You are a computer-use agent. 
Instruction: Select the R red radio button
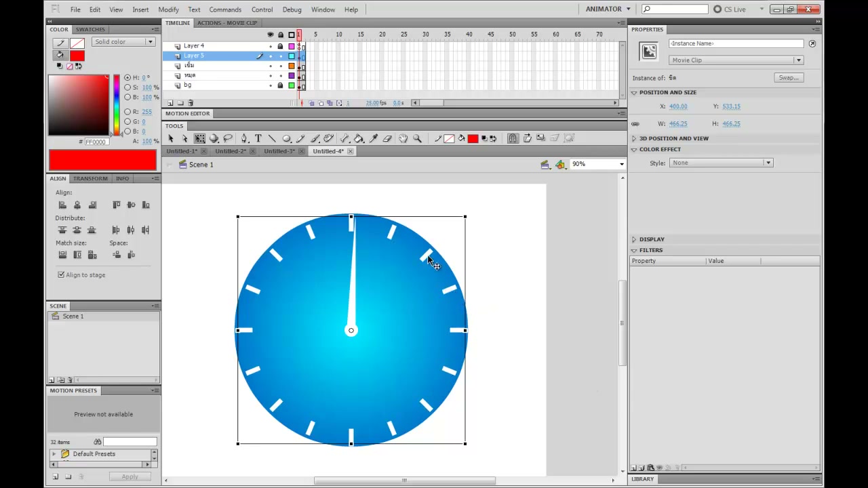tap(127, 112)
